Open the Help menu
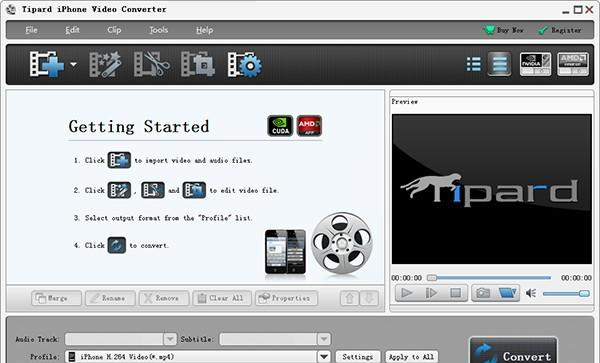This screenshot has height=363, width=600. pos(204,30)
